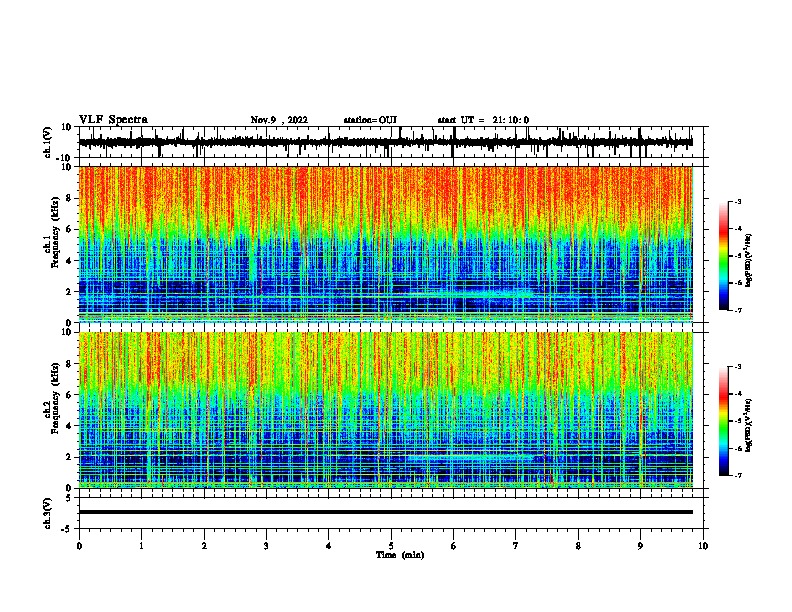
Task: Click the ch.2 frequency axis "4" tick label
Action: (x=69, y=426)
